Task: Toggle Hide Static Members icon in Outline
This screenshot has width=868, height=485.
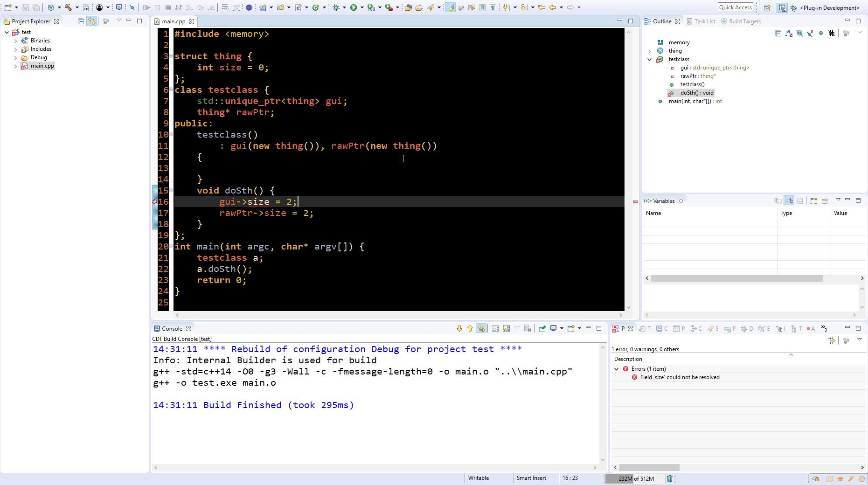Action: click(810, 33)
